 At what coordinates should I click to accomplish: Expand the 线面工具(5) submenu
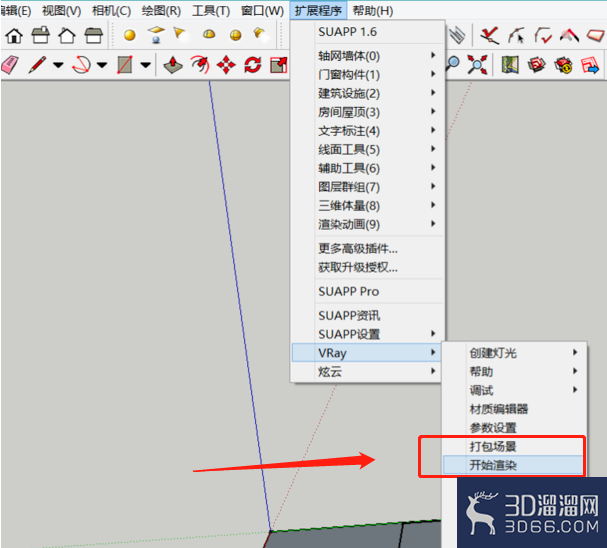tap(367, 149)
